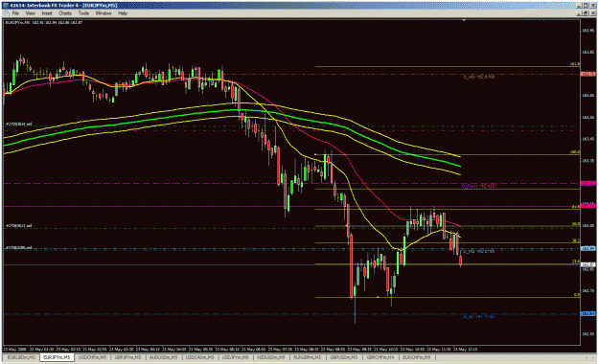Viewport: 599px width, 364px height.
Task: Switch to the EURGBPm,M5 chart tab
Action: pyautogui.click(x=307, y=357)
